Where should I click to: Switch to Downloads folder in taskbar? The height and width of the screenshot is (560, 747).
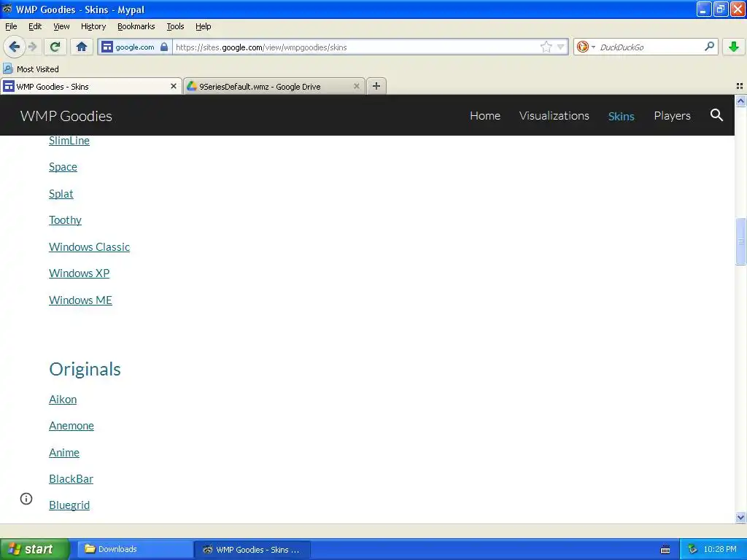pos(133,549)
